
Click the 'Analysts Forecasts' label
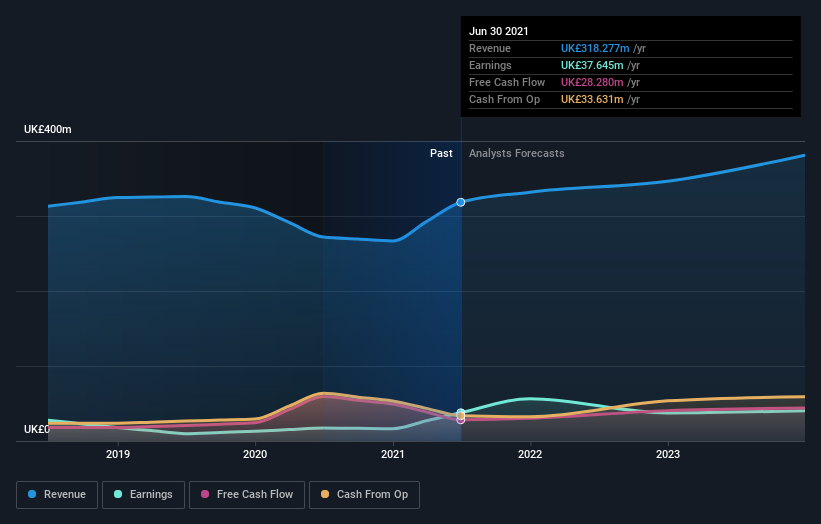[x=517, y=153]
